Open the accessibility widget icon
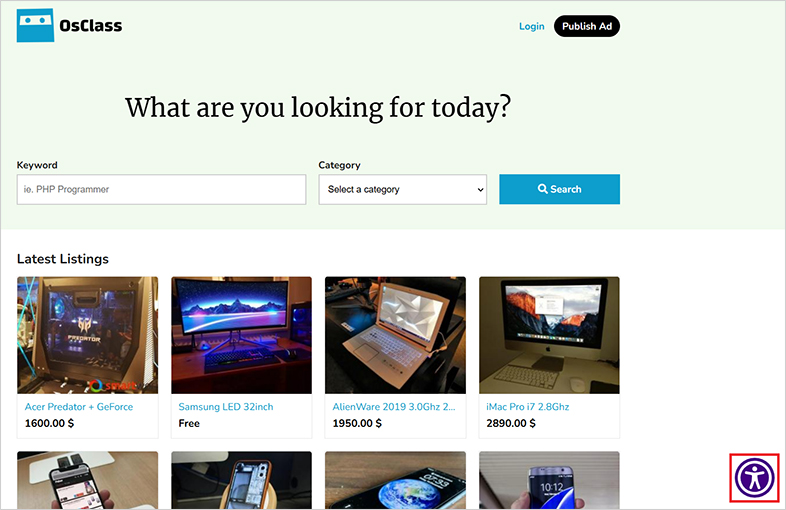This screenshot has height=510, width=786. click(x=754, y=477)
